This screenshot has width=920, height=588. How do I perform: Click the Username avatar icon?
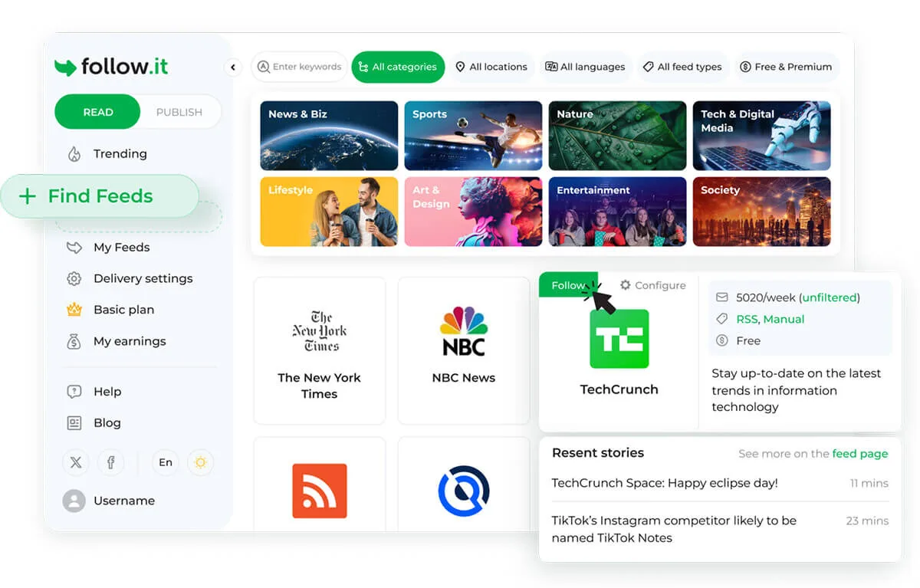(74, 501)
